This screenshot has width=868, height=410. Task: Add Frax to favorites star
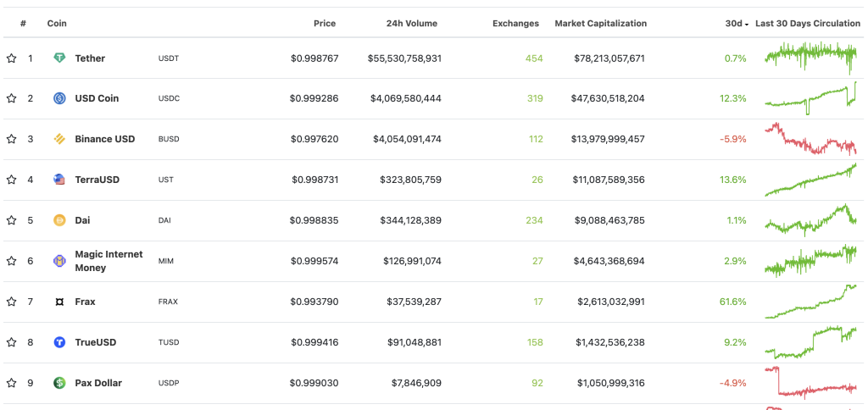(x=11, y=302)
